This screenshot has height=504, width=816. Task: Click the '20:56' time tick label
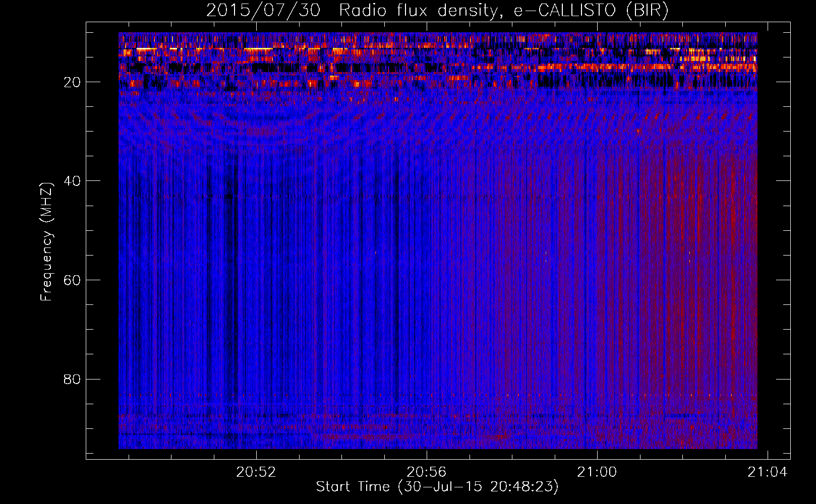pyautogui.click(x=427, y=472)
